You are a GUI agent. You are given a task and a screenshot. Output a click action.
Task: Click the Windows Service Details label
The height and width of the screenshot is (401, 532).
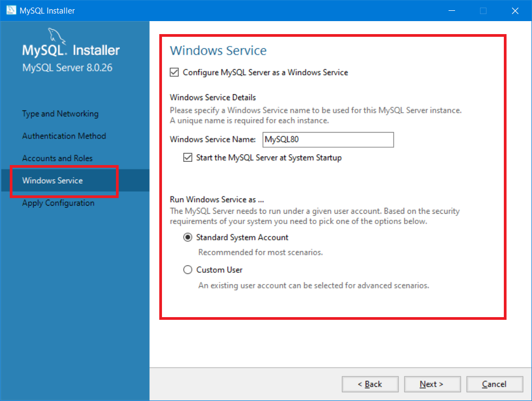[213, 97]
